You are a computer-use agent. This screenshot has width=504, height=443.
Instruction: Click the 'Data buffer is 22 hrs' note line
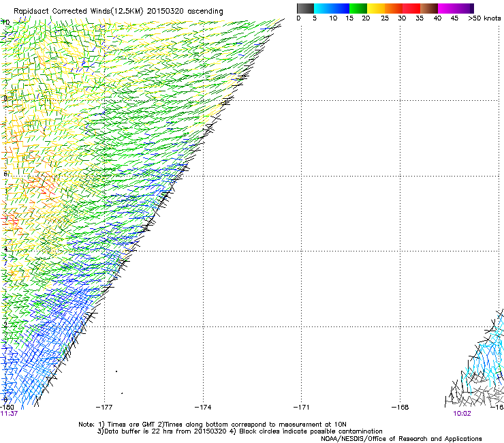pyautogui.click(x=240, y=431)
